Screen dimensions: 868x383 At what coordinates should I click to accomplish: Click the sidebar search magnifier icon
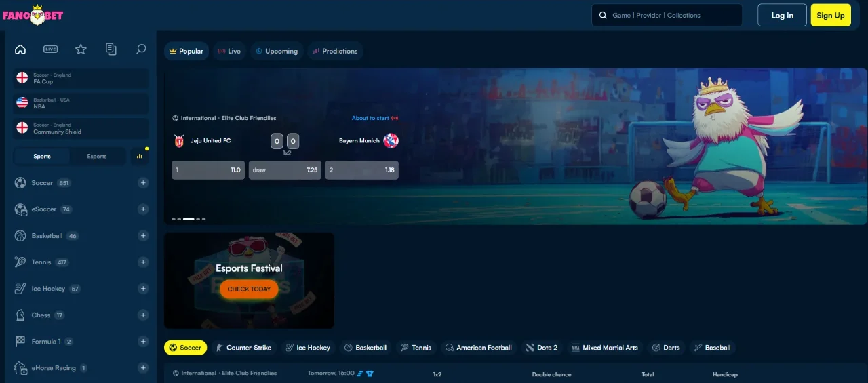pyautogui.click(x=141, y=49)
